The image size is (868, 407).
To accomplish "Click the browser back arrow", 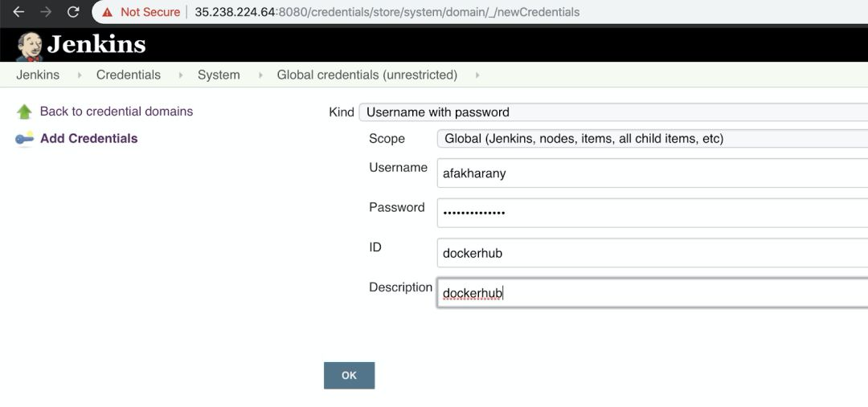I will pos(18,12).
